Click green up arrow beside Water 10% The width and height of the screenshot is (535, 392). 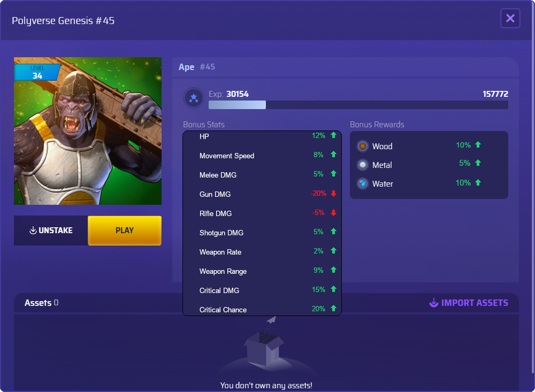[478, 182]
